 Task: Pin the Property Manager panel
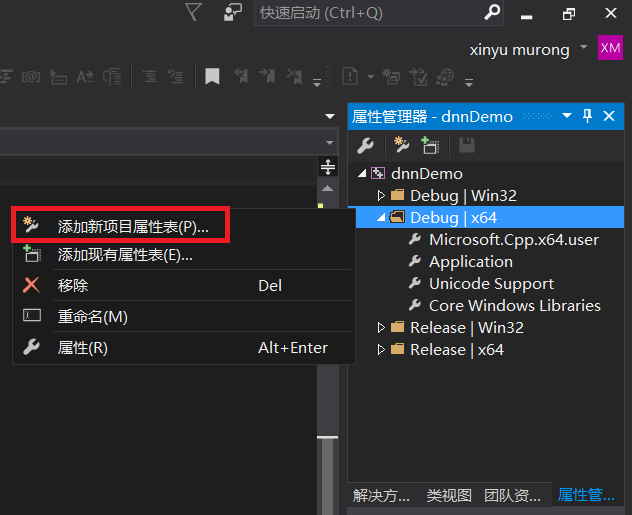tap(587, 116)
